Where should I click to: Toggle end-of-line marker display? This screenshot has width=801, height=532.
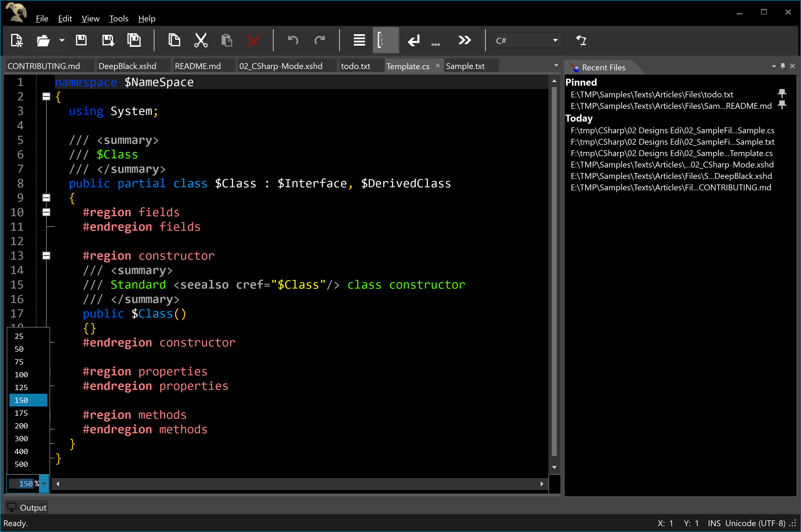414,40
